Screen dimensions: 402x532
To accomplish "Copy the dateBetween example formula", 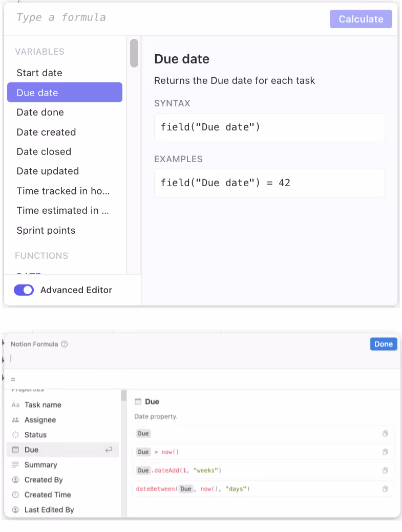I will [386, 489].
